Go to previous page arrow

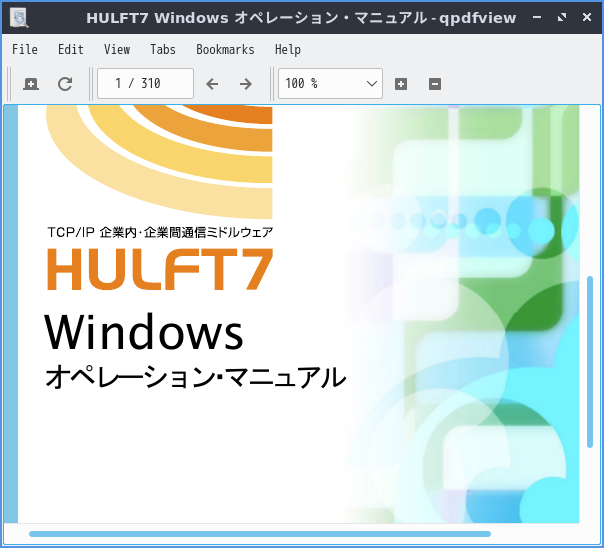coord(212,84)
